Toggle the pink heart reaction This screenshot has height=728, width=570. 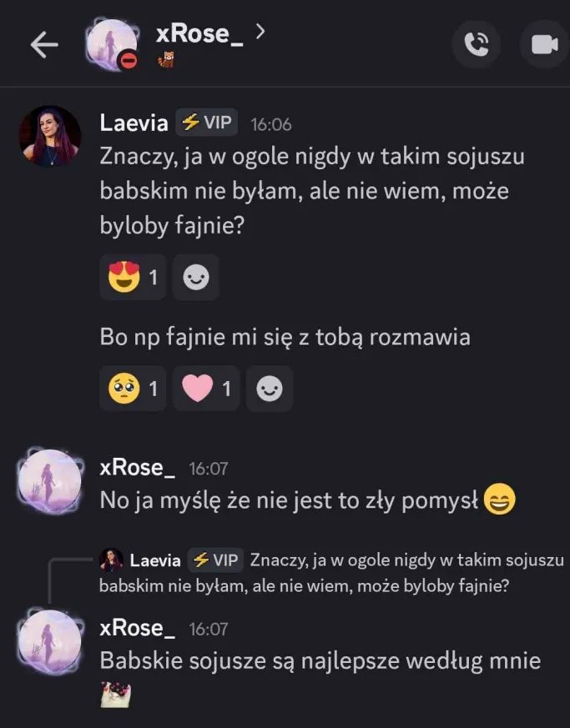point(206,389)
